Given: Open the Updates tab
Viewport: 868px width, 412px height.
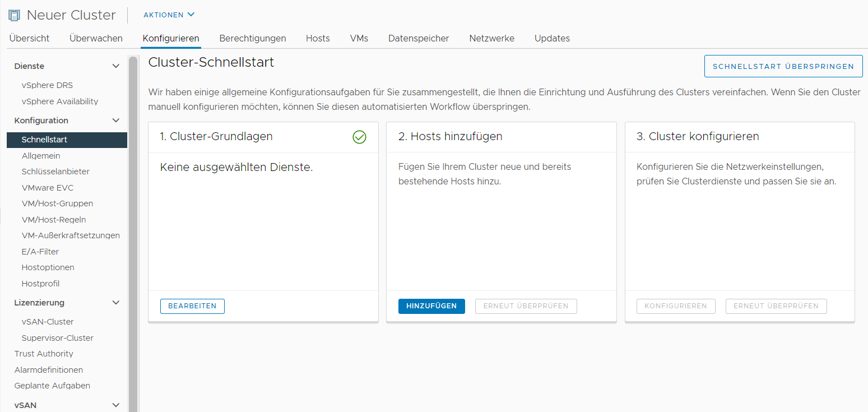Looking at the screenshot, I should click(x=552, y=38).
